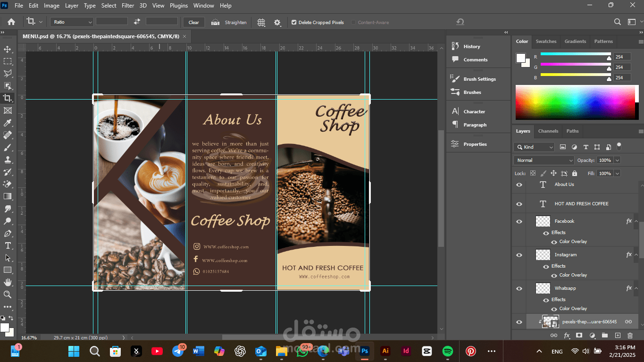Hide the HOT AND FRESH COFFEE layer
The height and width of the screenshot is (362, 644).
click(x=519, y=204)
